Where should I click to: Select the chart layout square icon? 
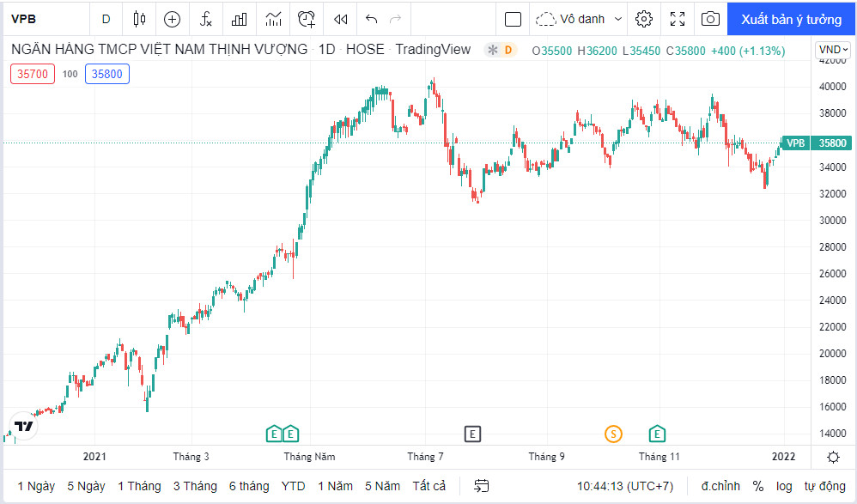tap(513, 19)
